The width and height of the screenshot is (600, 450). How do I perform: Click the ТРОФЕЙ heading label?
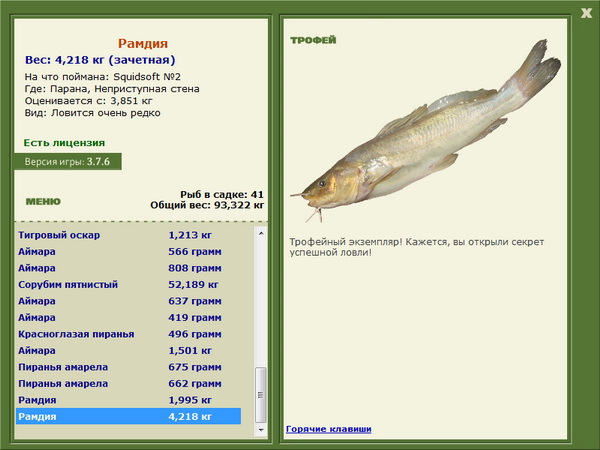tap(313, 40)
